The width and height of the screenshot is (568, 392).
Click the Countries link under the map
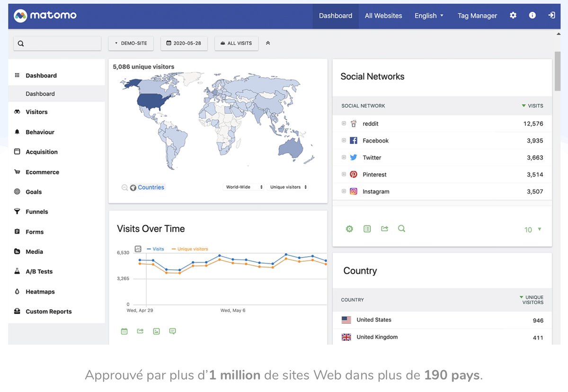tap(151, 187)
